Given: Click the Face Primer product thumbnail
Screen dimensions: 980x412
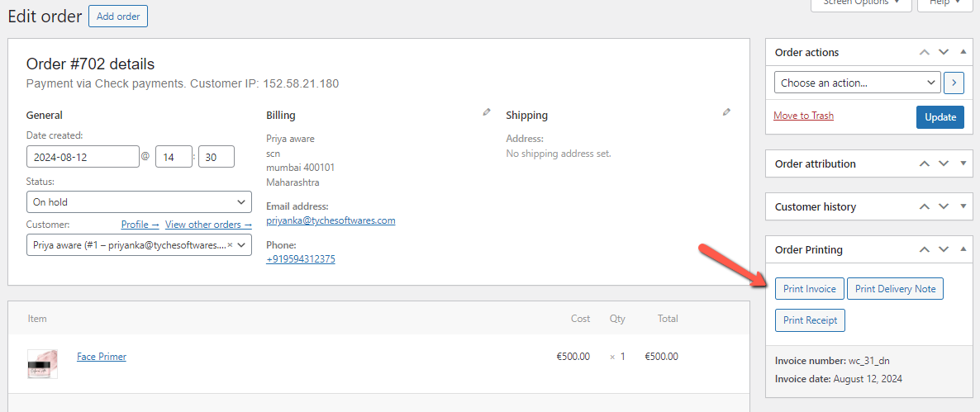Looking at the screenshot, I should coord(42,363).
